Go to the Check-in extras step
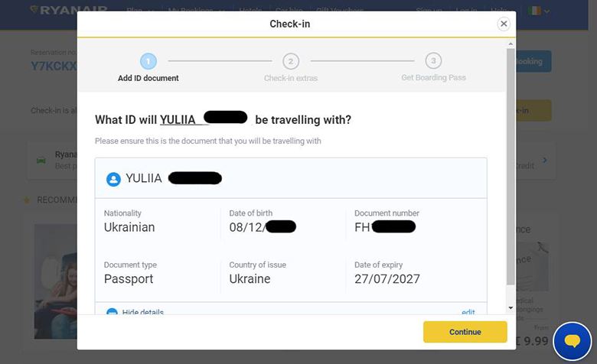 tap(291, 78)
